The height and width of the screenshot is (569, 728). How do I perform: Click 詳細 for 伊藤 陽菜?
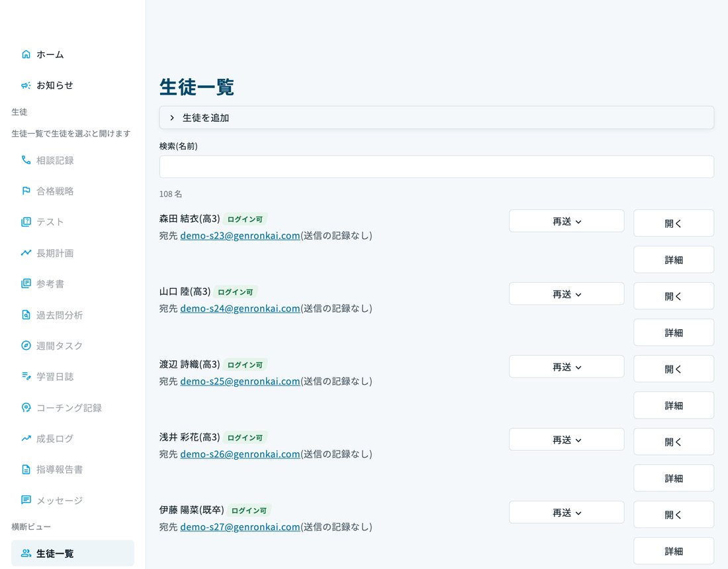click(674, 551)
